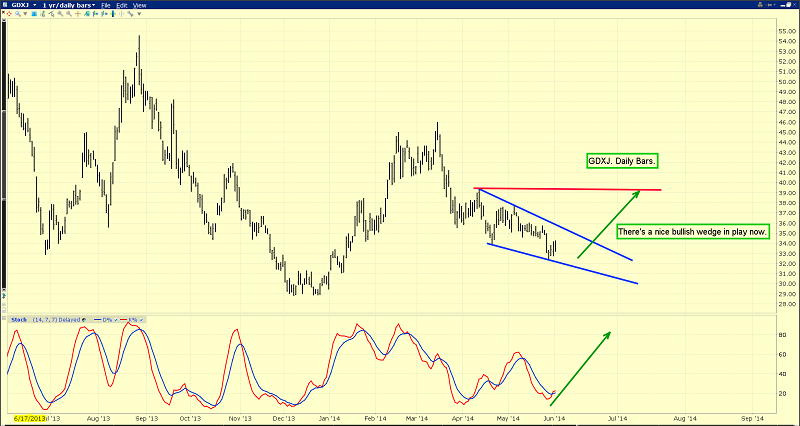
Task: Click the Stoch indicator label
Action: click(x=19, y=320)
